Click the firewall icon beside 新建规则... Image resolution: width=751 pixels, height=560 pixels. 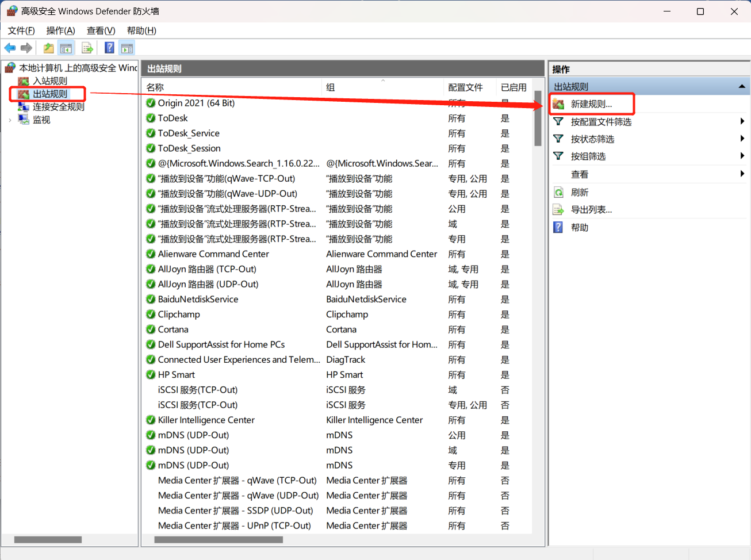pyautogui.click(x=558, y=104)
